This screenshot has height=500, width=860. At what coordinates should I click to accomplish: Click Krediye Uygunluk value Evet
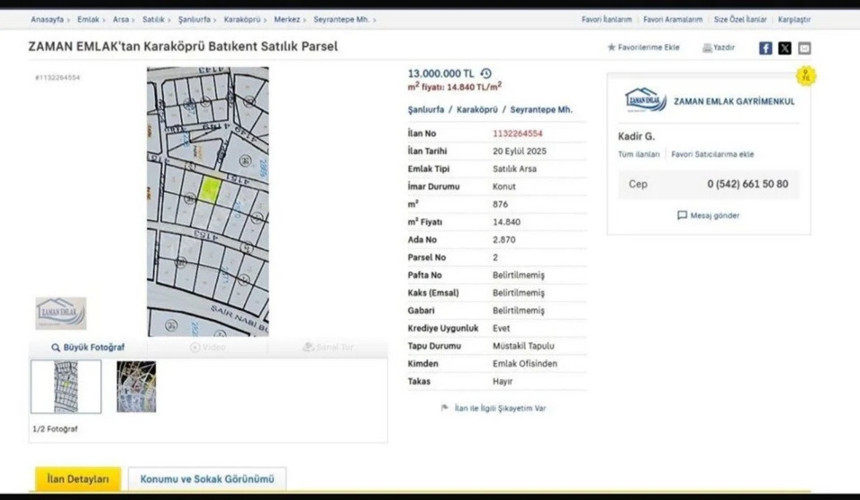tap(501, 328)
